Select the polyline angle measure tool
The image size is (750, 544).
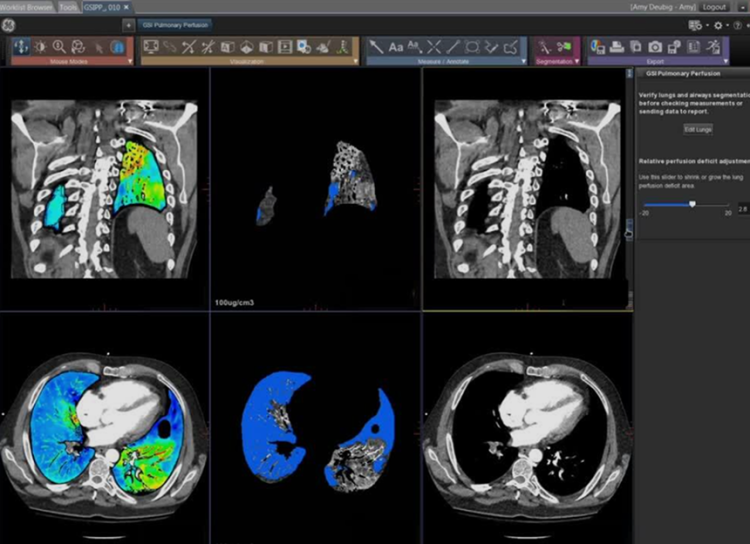point(491,47)
